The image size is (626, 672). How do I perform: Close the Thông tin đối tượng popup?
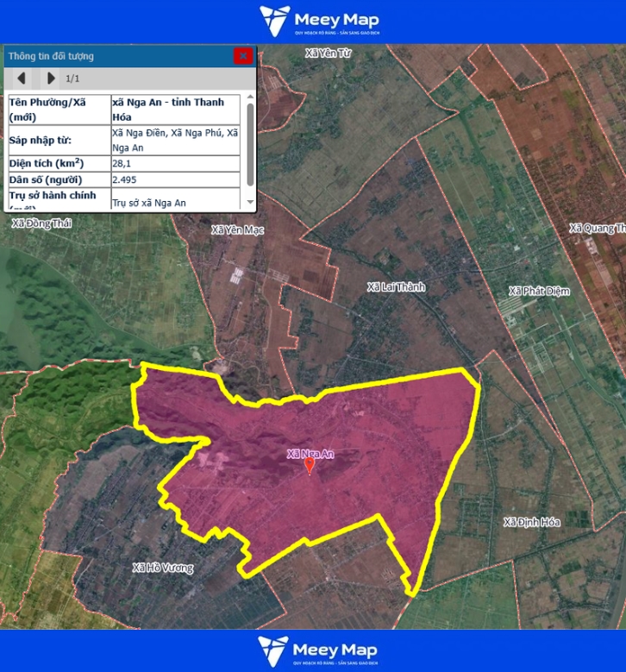click(x=243, y=56)
